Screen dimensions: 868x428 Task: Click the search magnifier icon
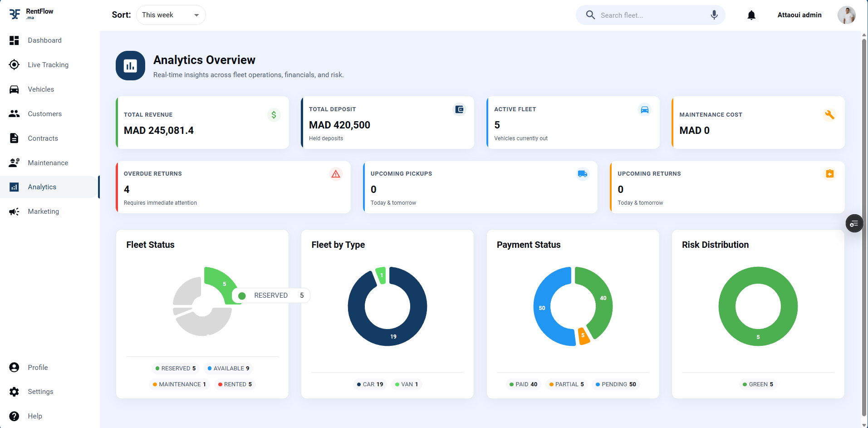tap(590, 15)
